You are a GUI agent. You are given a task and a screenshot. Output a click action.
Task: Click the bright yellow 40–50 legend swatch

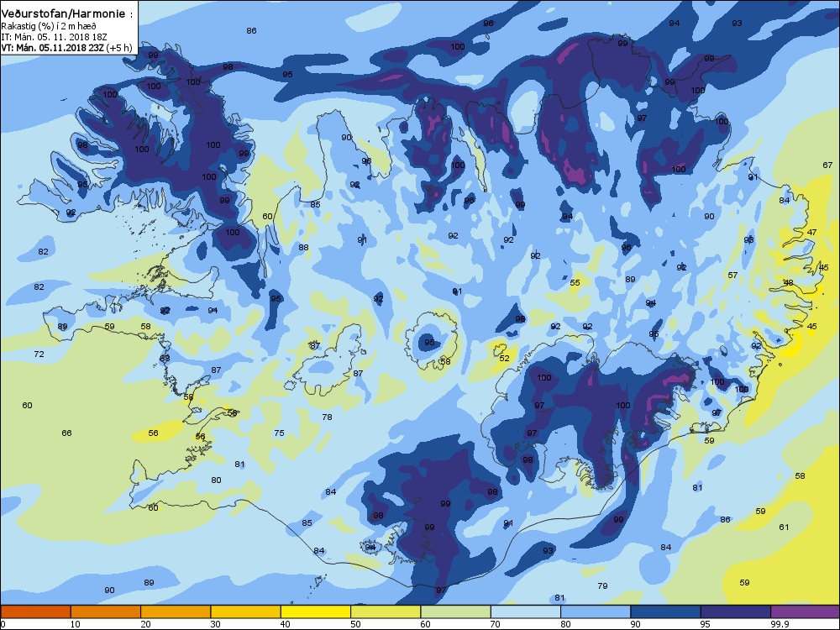(316, 612)
